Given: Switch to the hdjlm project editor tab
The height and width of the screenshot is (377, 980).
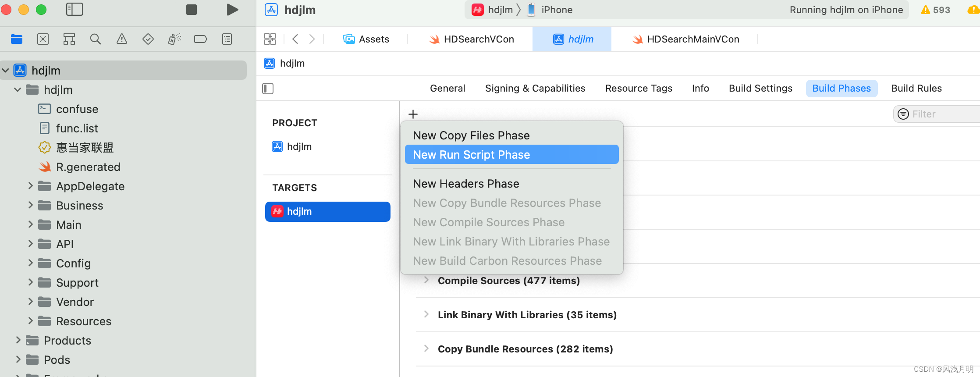Looking at the screenshot, I should click(x=573, y=39).
